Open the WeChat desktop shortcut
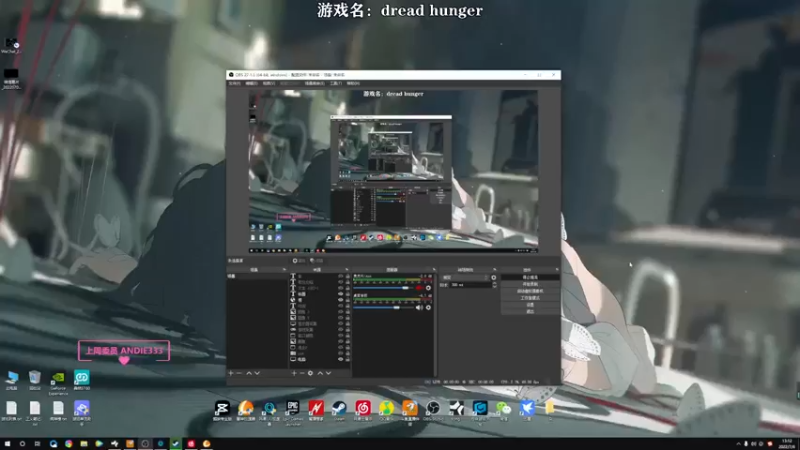This screenshot has width=800, height=450. click(x=503, y=408)
